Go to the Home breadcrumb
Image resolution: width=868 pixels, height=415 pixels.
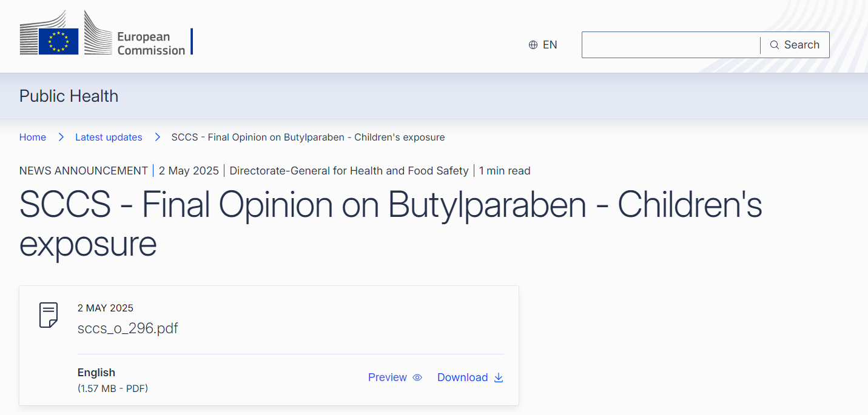click(33, 138)
